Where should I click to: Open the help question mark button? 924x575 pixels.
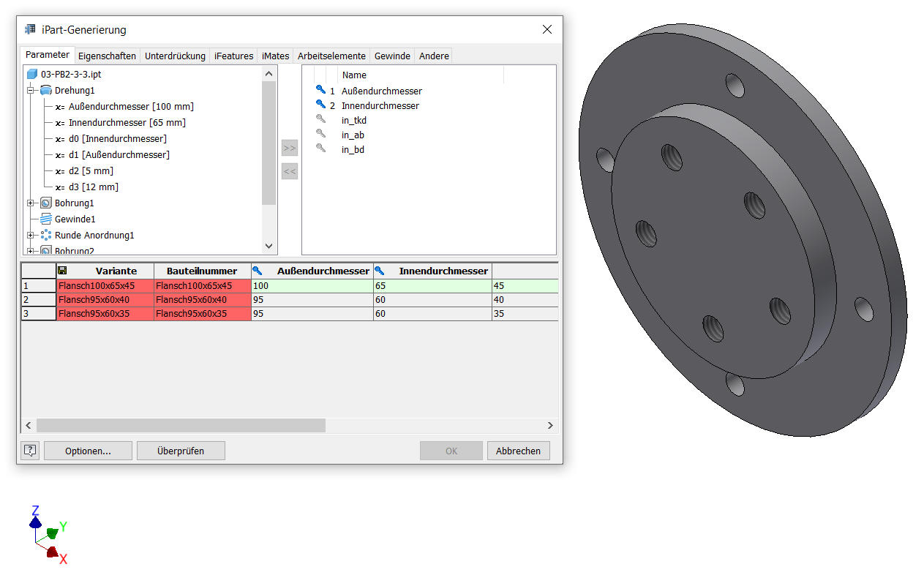30,451
